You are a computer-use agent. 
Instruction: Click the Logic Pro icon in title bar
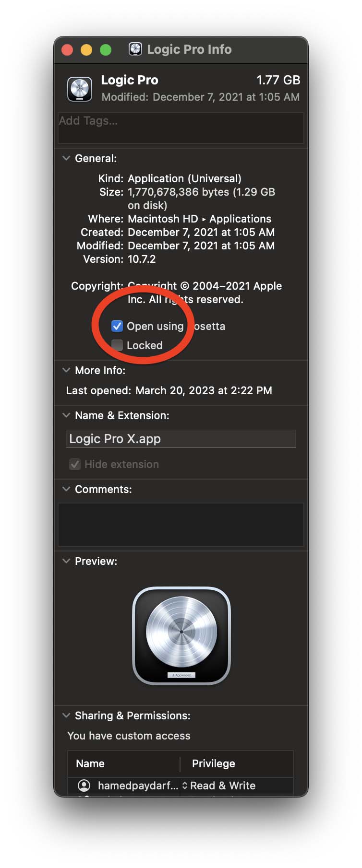[x=135, y=49]
